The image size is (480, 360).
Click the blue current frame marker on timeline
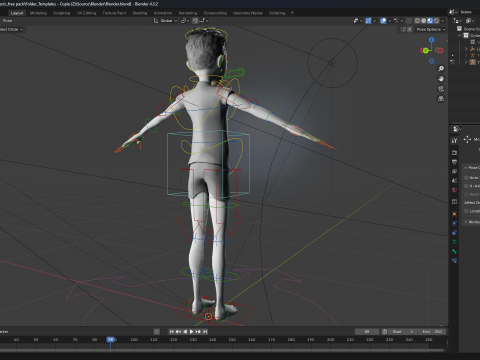point(110,339)
